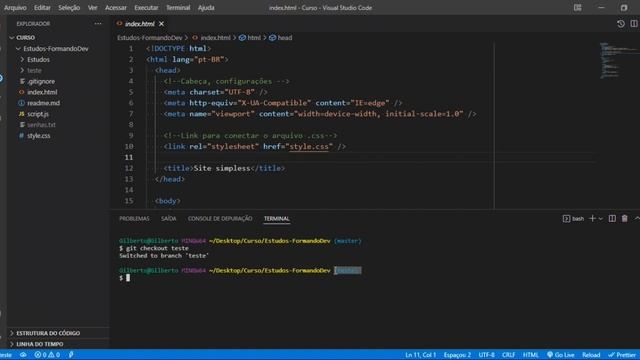The image size is (640, 360).
Task: Change UTF-8 file encoding
Action: click(x=487, y=355)
